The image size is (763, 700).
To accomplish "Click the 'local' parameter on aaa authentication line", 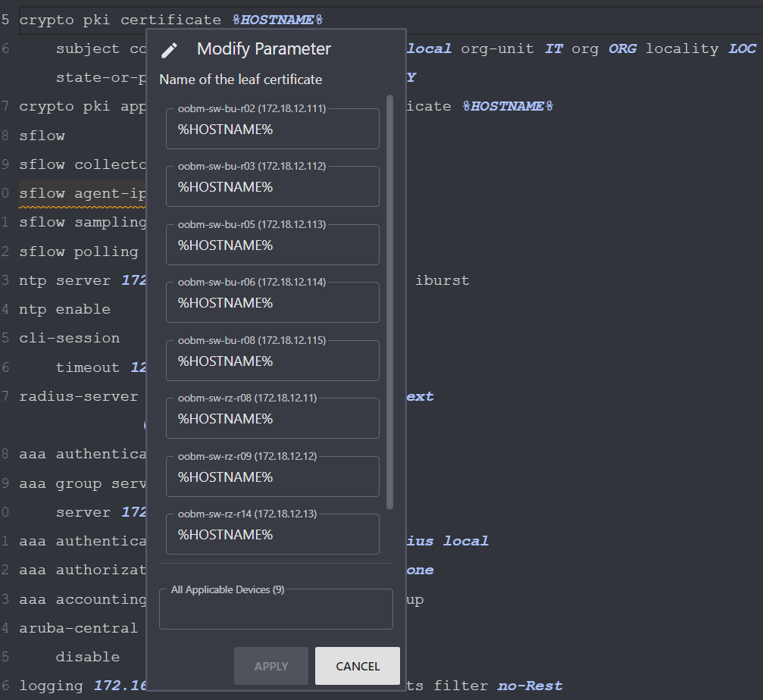I will point(466,541).
